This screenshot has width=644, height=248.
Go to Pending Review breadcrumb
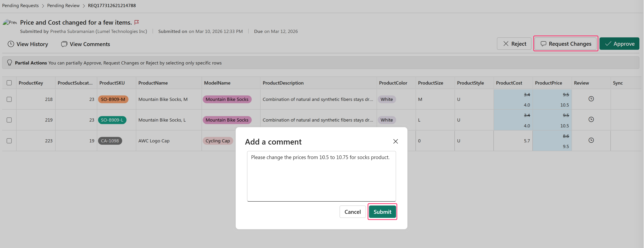[x=63, y=5]
